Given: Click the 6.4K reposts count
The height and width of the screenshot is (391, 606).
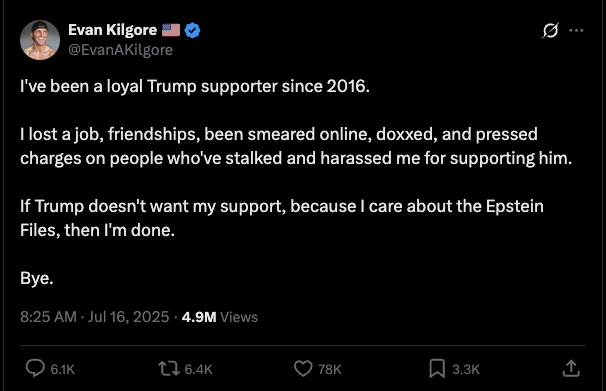Looking at the screenshot, I should [198, 369].
